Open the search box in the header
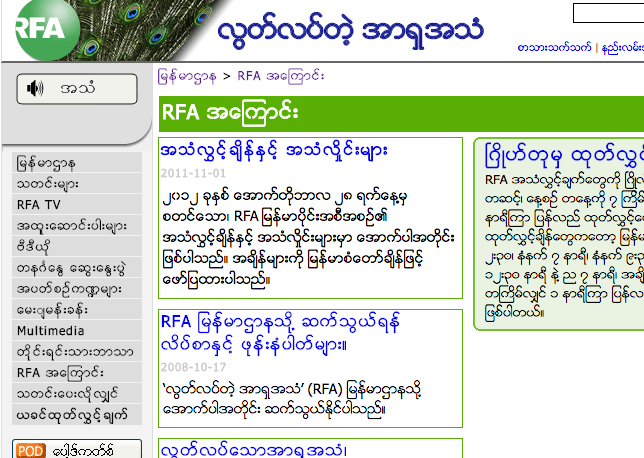This screenshot has height=458, width=644. (x=608, y=13)
